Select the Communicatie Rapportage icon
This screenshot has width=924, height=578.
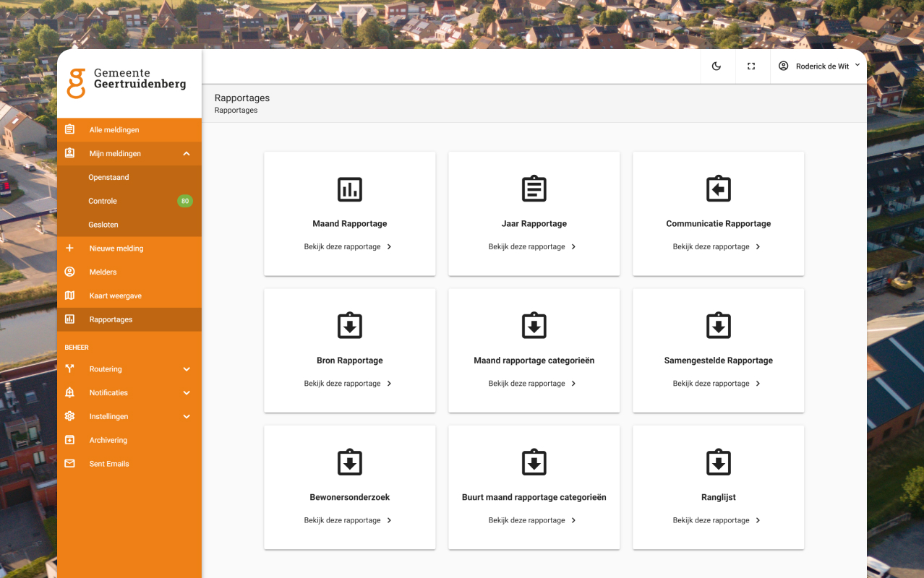[x=718, y=189]
